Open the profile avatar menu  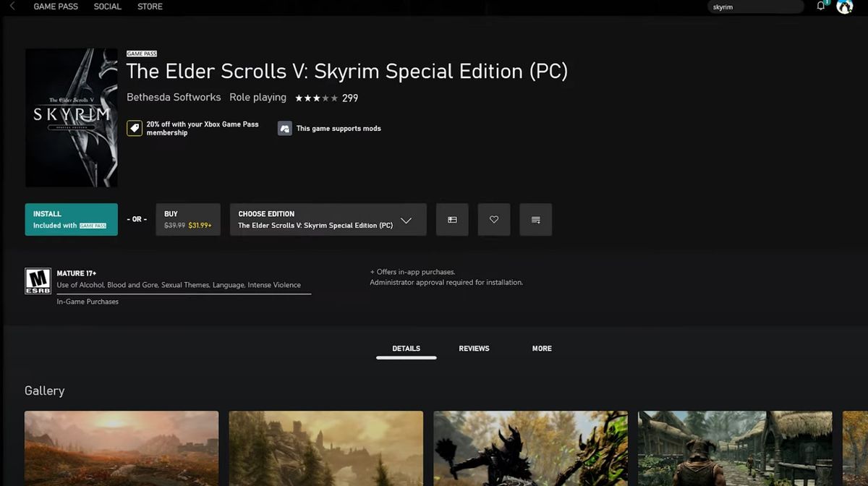tap(845, 7)
